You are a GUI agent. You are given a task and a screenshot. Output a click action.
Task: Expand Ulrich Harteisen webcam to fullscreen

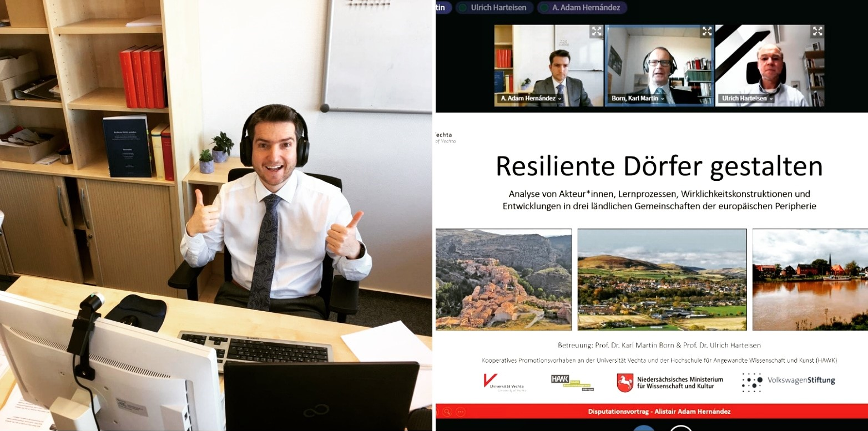[x=817, y=32]
